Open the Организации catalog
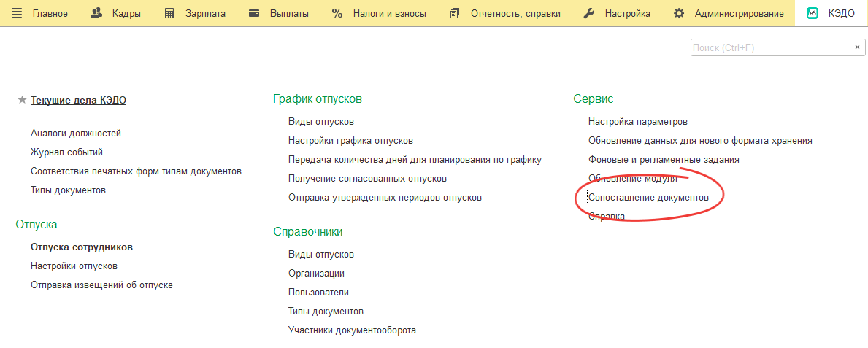 (x=317, y=274)
